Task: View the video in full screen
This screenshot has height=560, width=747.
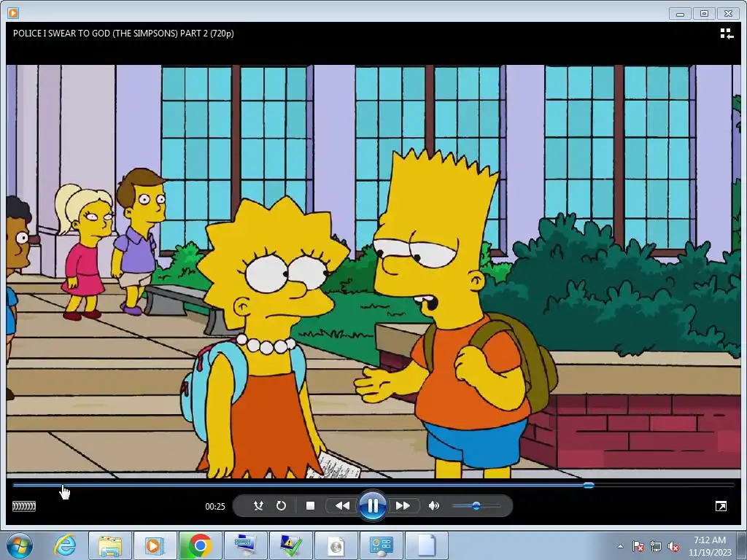Action: pos(721,506)
